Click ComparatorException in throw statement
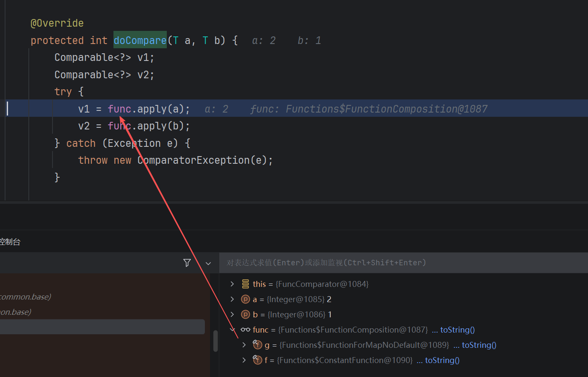 click(193, 160)
